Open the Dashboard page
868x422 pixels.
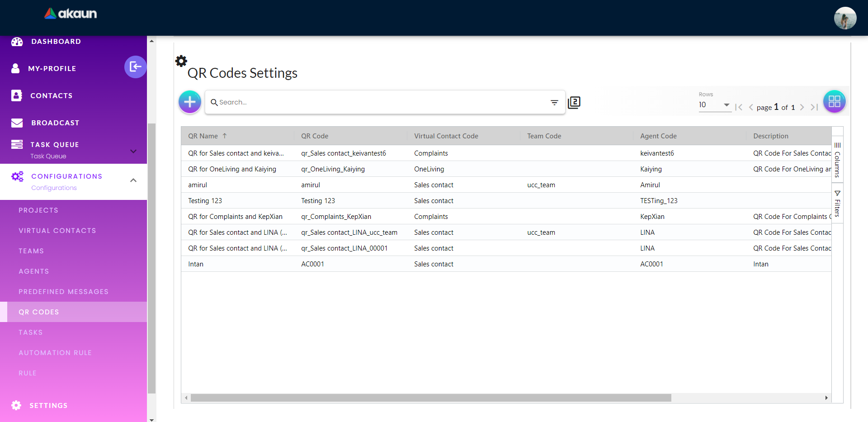[x=56, y=42]
